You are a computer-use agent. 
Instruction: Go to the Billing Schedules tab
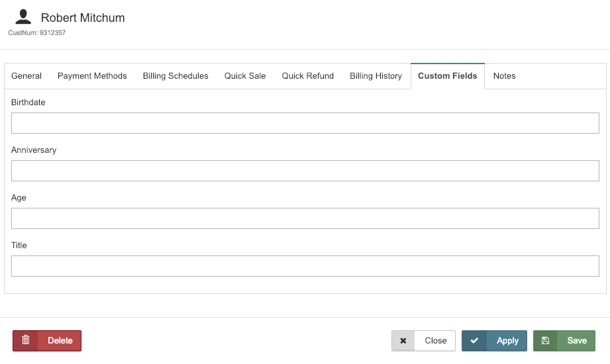coord(176,76)
